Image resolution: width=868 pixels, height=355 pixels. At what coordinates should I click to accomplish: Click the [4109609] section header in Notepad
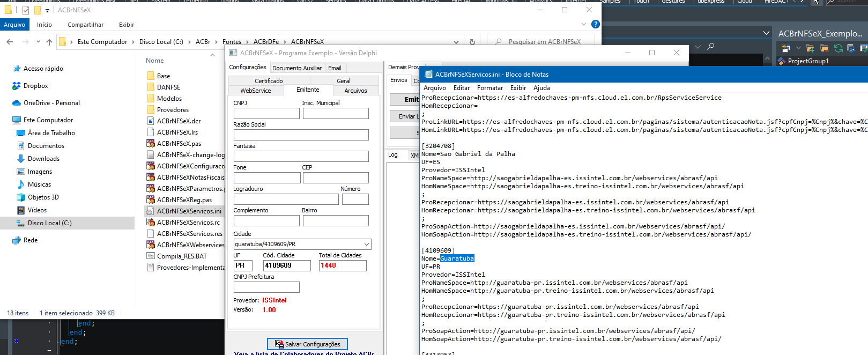click(x=438, y=250)
